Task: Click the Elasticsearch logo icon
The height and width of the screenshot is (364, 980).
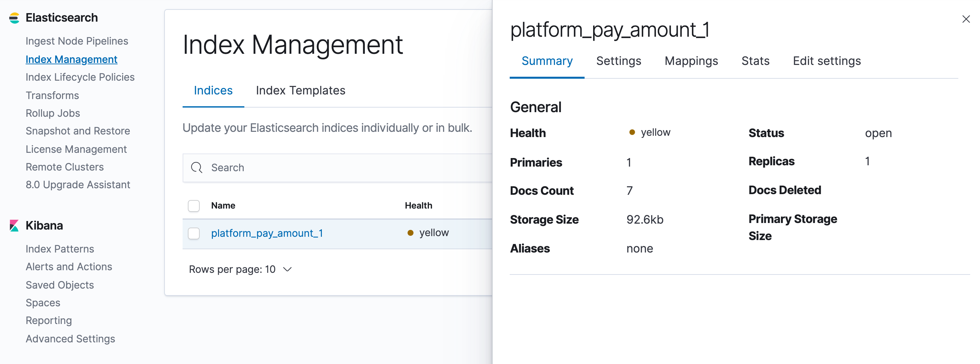Action: [14, 18]
